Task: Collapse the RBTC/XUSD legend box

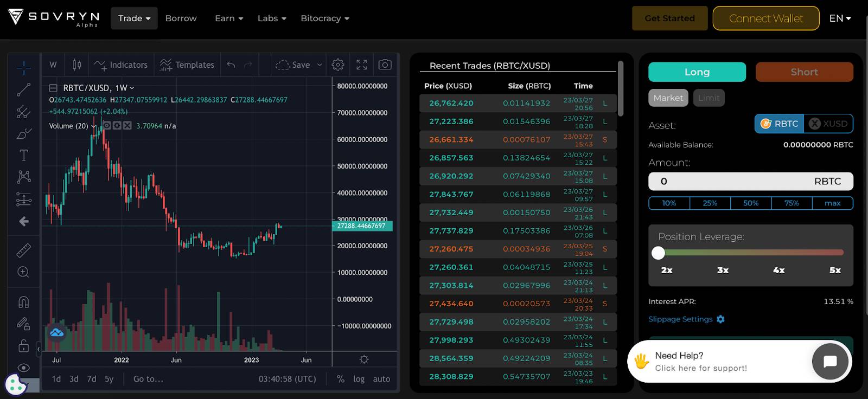Action: pos(53,88)
